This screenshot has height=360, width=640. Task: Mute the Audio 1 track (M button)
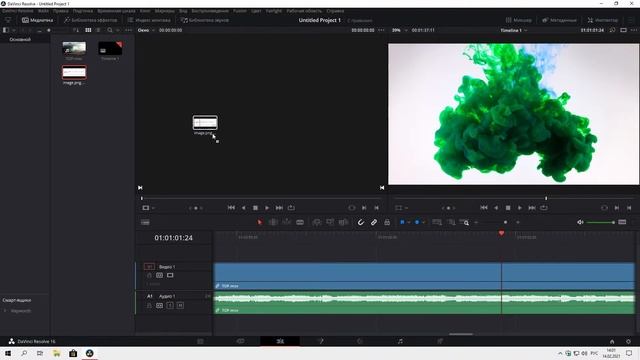point(180,305)
